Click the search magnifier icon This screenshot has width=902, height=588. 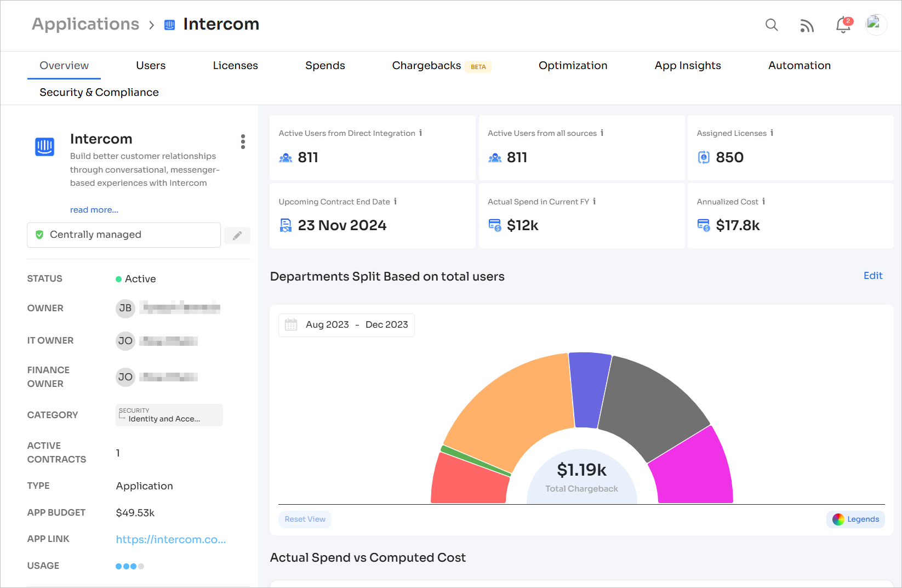click(x=772, y=25)
